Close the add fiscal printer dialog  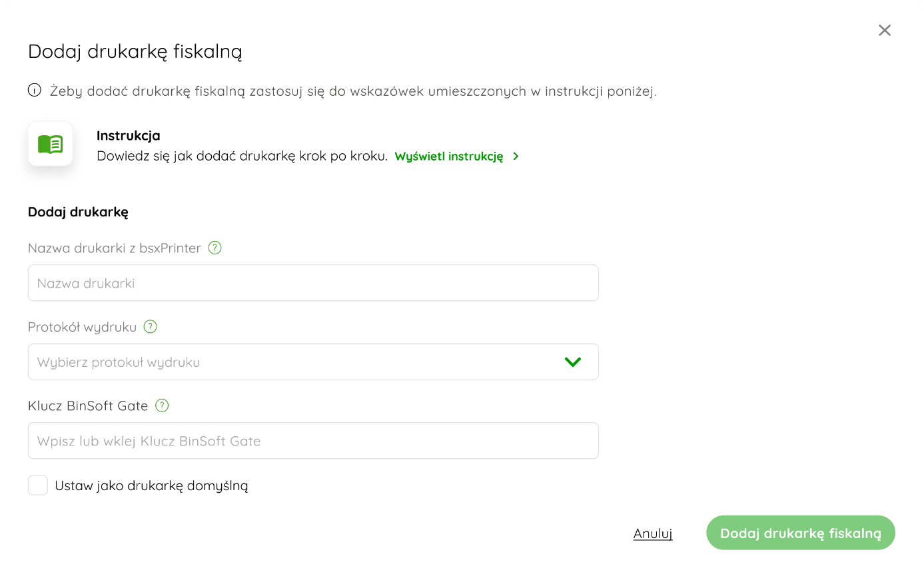pyautogui.click(x=884, y=30)
